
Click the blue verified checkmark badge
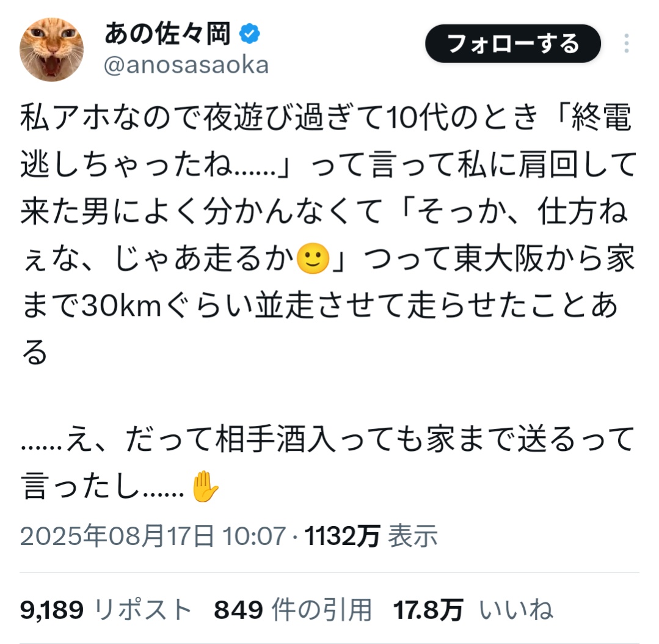[250, 34]
